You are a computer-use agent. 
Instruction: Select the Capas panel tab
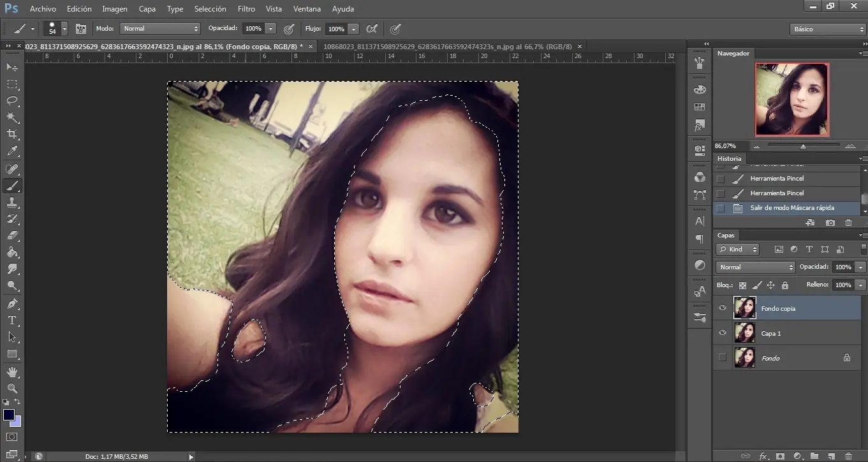726,235
